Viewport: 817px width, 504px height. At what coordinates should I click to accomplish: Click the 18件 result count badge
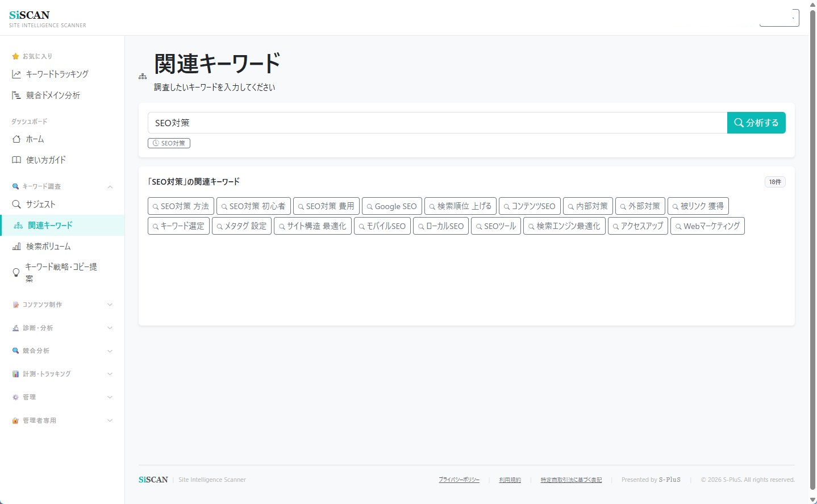click(x=775, y=182)
